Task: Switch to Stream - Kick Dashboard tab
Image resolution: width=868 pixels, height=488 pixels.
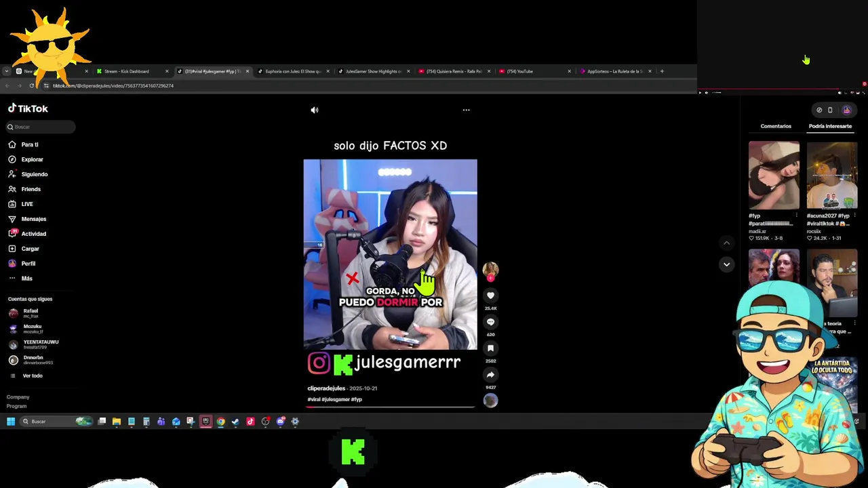Action: (x=132, y=71)
